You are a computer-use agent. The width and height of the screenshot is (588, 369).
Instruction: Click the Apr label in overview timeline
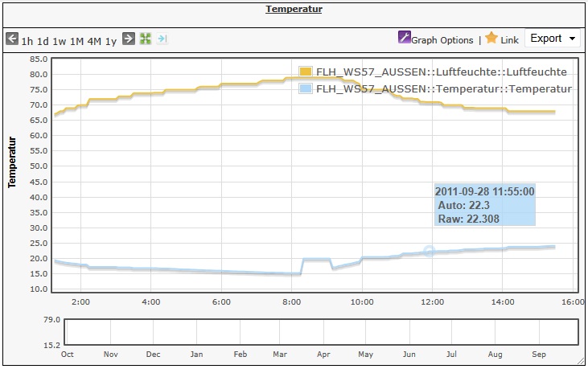[323, 355]
